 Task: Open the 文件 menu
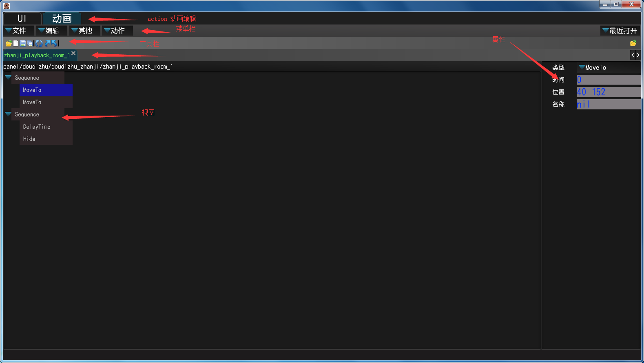pyautogui.click(x=19, y=31)
